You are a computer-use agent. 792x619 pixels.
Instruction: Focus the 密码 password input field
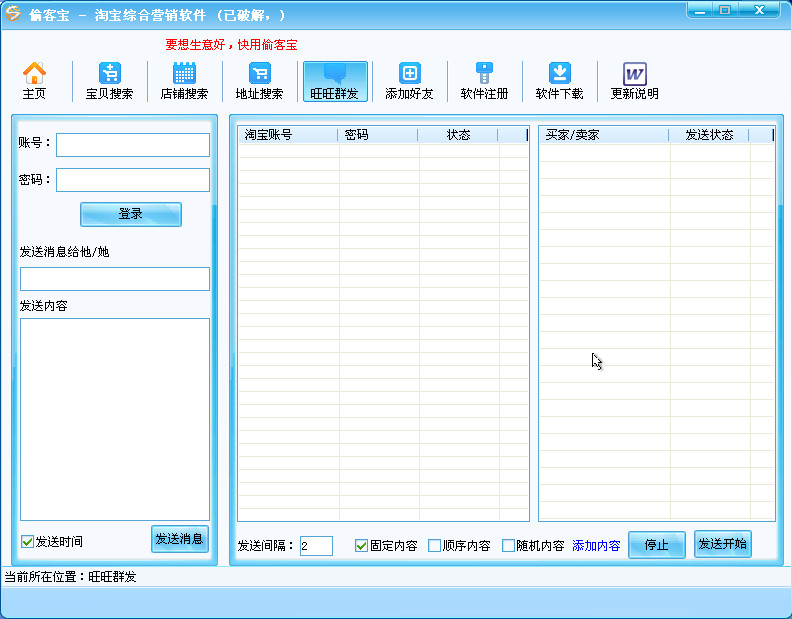coord(133,180)
